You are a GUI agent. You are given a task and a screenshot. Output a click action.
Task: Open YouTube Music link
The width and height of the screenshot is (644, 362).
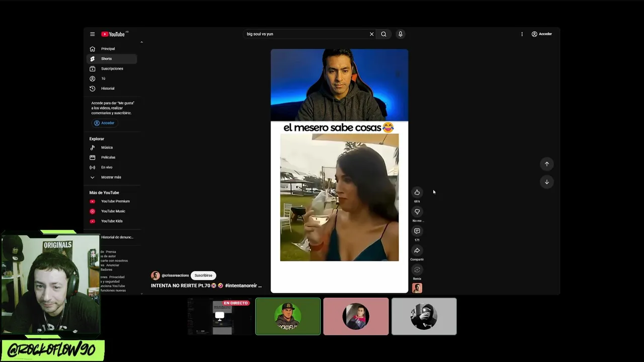point(112,211)
